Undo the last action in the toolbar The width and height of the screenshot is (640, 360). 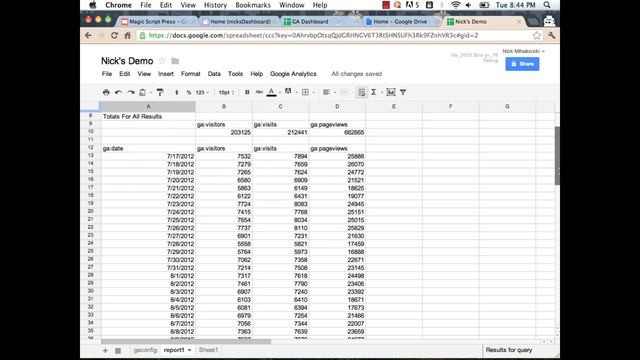point(118,92)
